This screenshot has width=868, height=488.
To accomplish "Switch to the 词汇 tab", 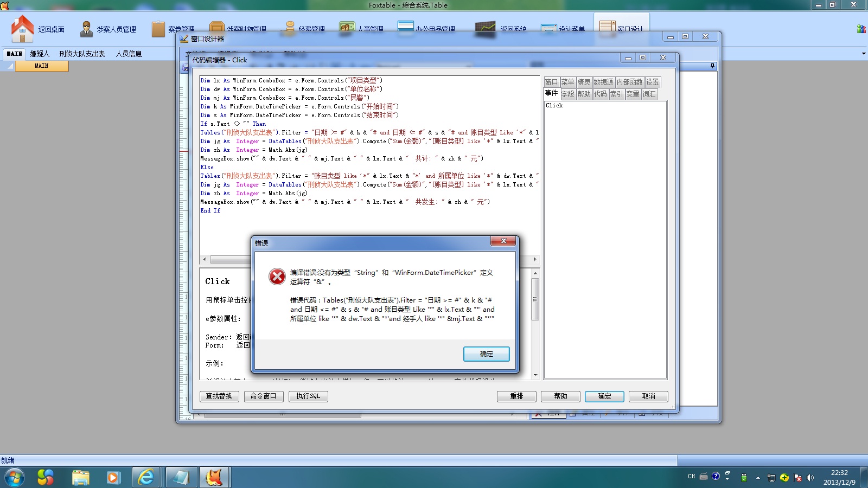I will pos(649,94).
